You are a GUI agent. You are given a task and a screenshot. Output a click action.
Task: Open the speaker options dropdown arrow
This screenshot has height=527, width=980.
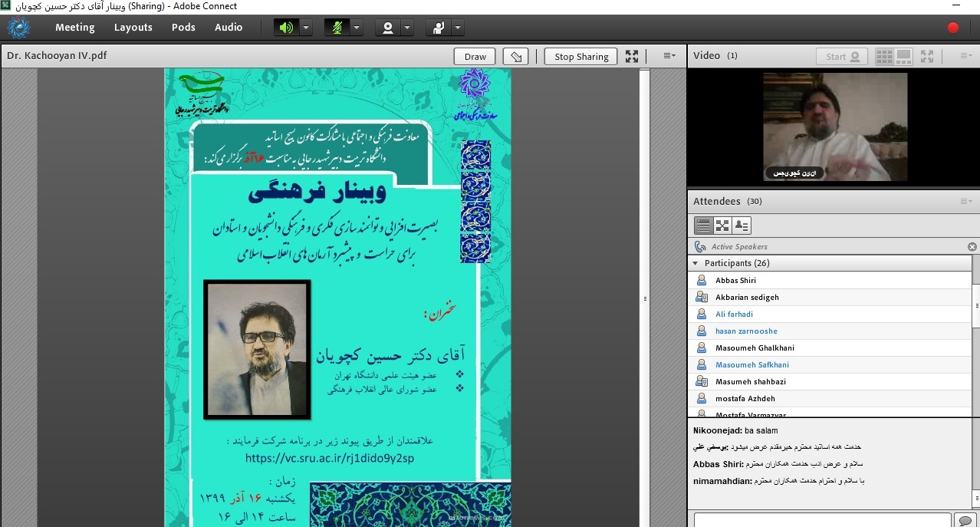305,28
